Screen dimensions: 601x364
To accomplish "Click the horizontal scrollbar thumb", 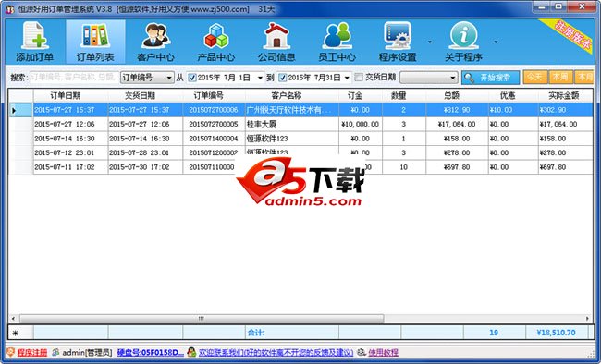I will pyautogui.click(x=202, y=319).
